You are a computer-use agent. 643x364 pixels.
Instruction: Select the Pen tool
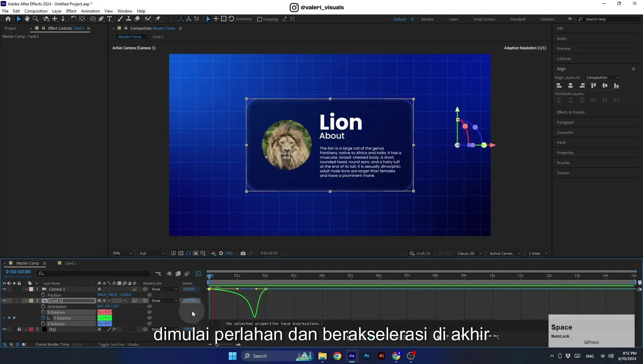[x=101, y=19]
